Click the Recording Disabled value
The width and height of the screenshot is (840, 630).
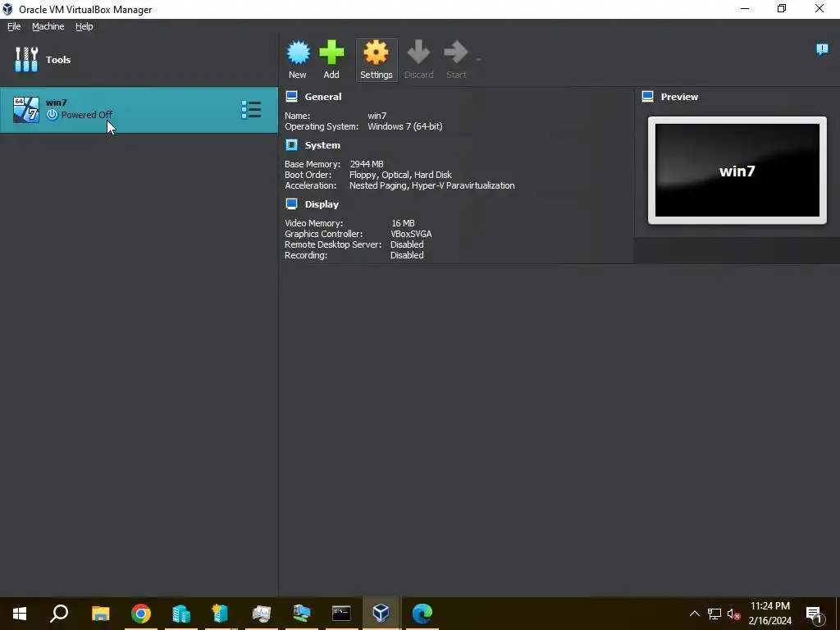(407, 255)
